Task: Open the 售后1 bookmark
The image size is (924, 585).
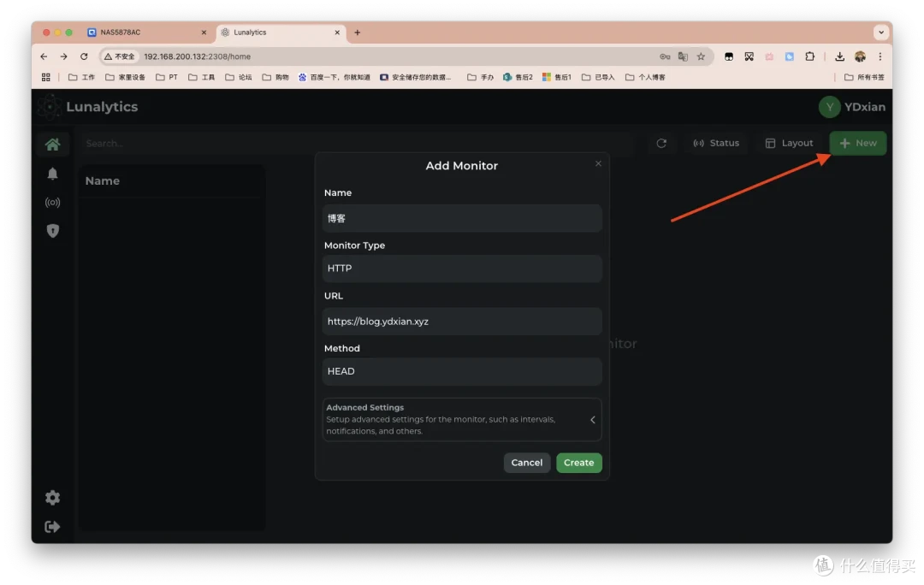Action: tap(557, 77)
